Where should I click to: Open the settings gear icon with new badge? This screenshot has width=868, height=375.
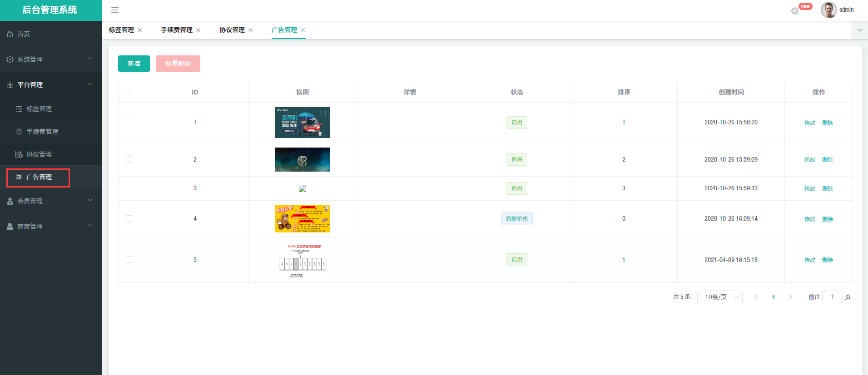coord(794,11)
